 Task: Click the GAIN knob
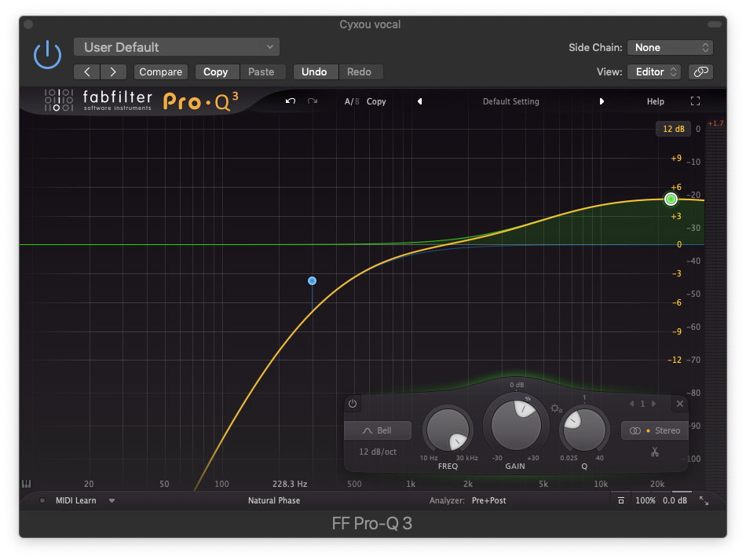pyautogui.click(x=516, y=425)
